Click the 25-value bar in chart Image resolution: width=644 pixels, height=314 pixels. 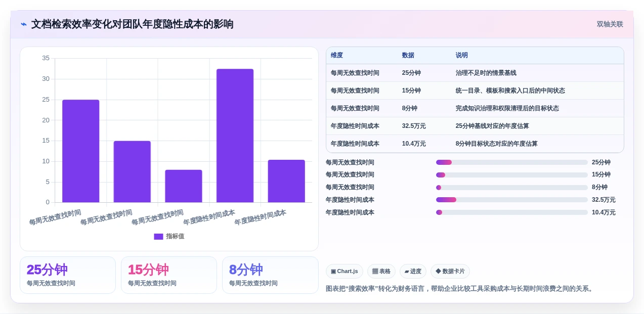click(81, 151)
